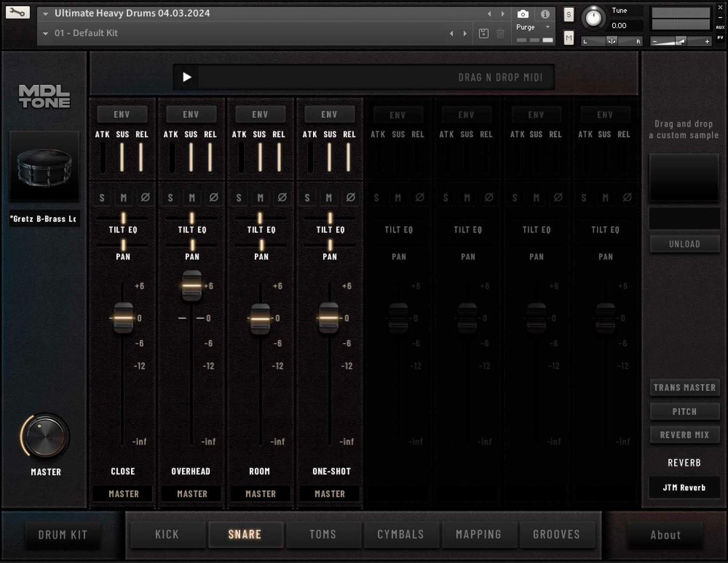Open ROOM channel MASTER output dropdown
Viewport: 728px width, 563px height.
pyautogui.click(x=261, y=494)
